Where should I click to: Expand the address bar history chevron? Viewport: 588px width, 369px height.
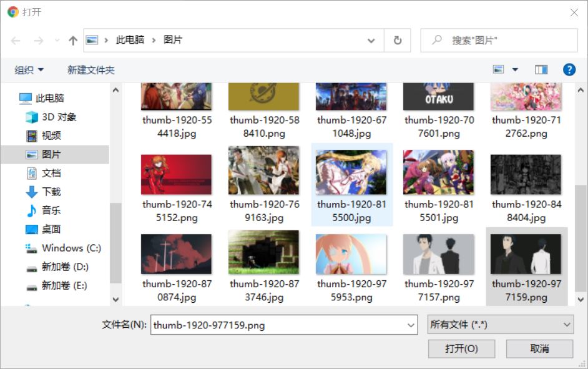[x=371, y=41]
